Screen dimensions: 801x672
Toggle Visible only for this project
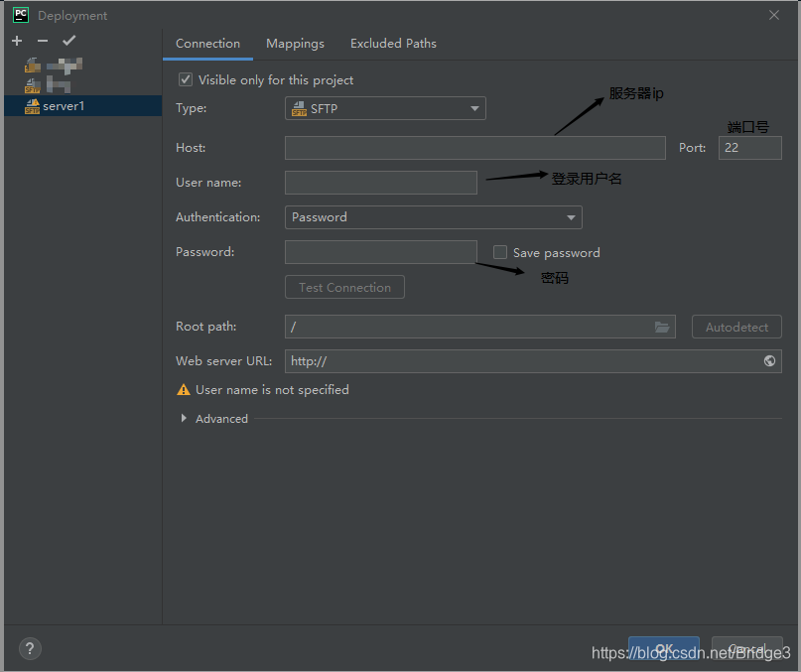[x=185, y=79]
